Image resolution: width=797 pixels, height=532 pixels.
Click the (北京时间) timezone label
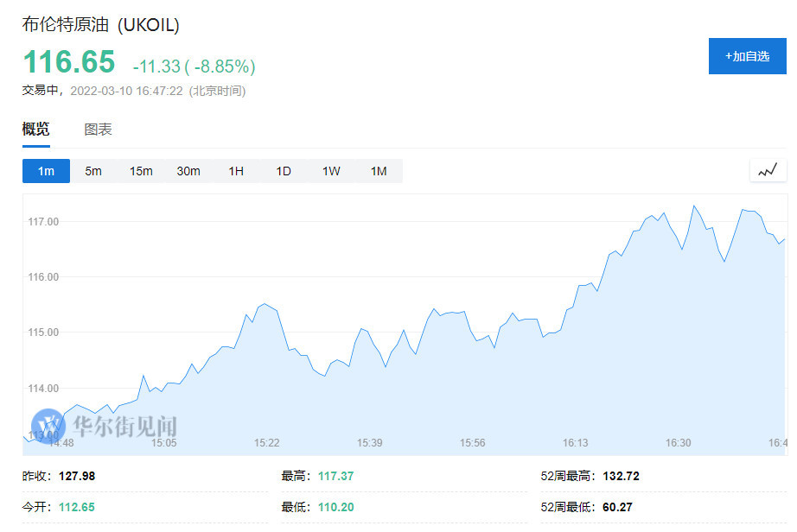(x=217, y=91)
